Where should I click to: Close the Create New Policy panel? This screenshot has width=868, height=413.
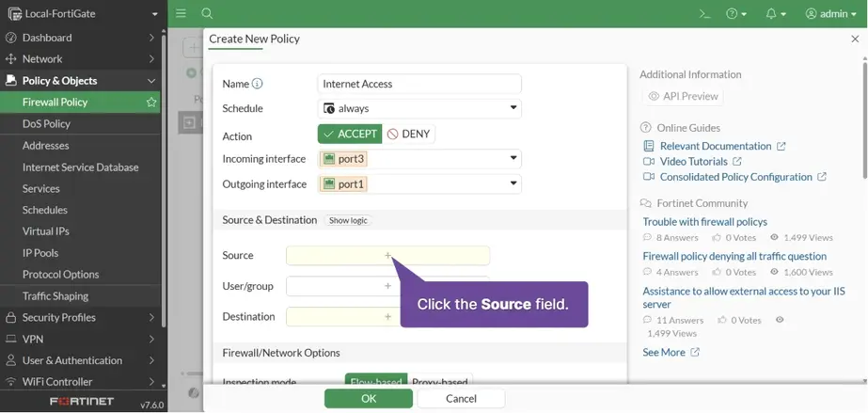855,39
